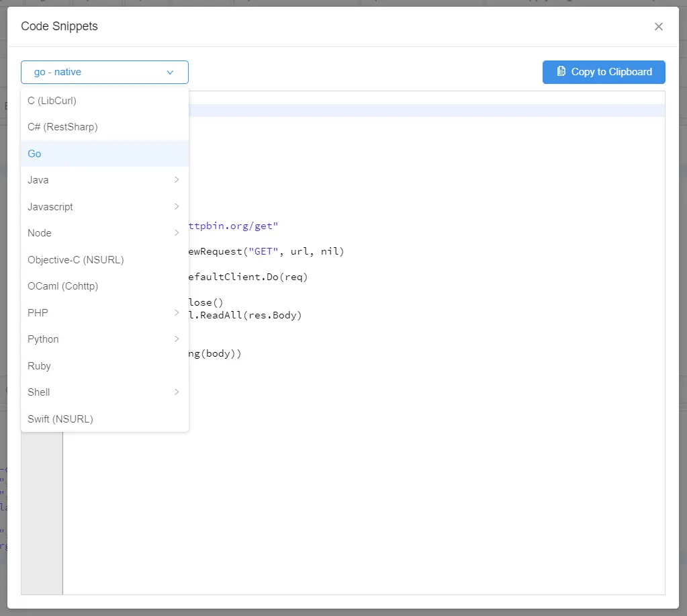Open the go - native language dropdown
The image size is (687, 616).
click(104, 72)
